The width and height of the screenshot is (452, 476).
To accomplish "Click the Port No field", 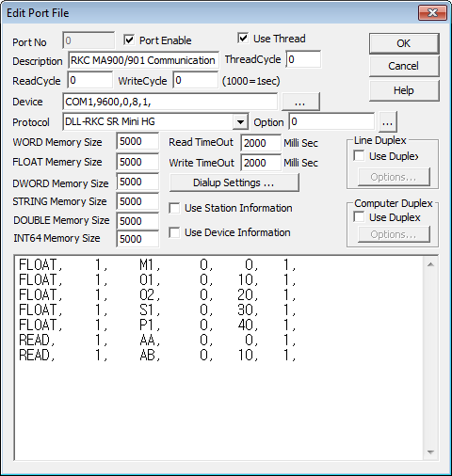I will (x=89, y=40).
